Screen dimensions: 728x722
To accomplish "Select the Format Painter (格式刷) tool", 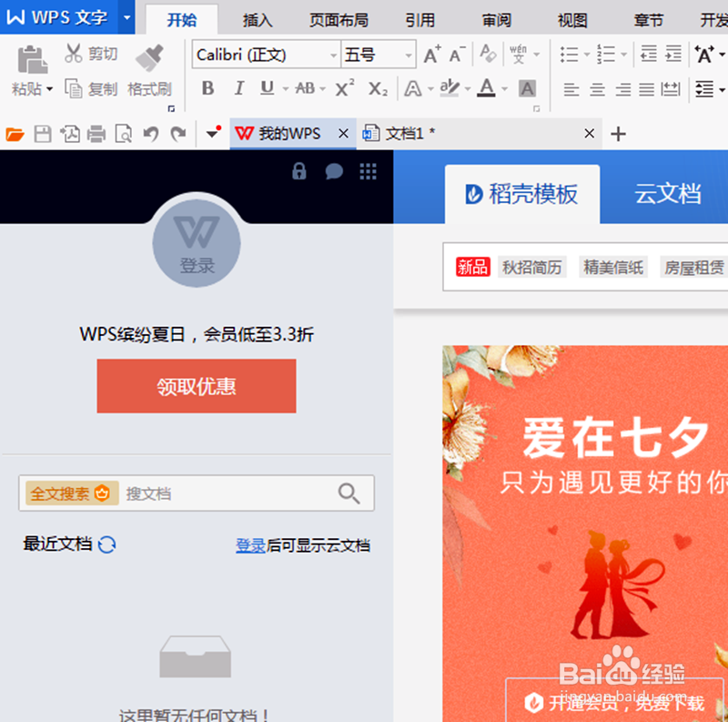I will pos(150,68).
